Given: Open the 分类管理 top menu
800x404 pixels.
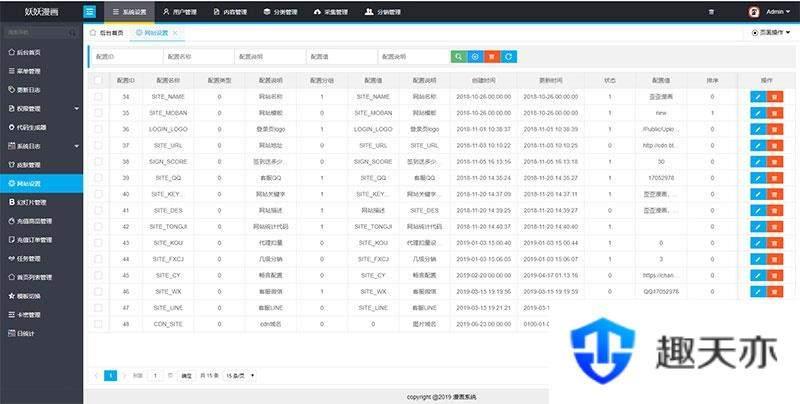Looking at the screenshot, I should [280, 12].
